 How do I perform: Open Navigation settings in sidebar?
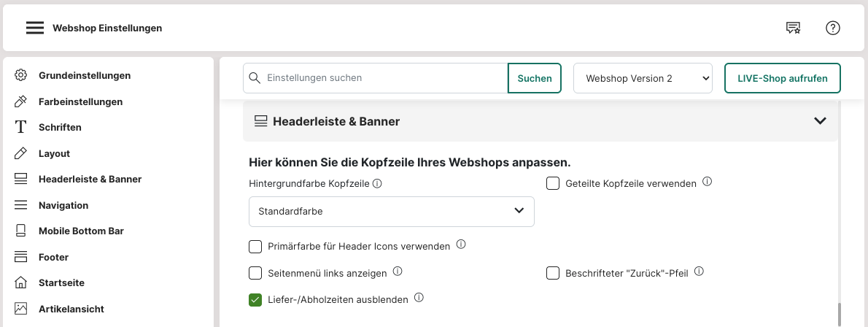point(63,205)
